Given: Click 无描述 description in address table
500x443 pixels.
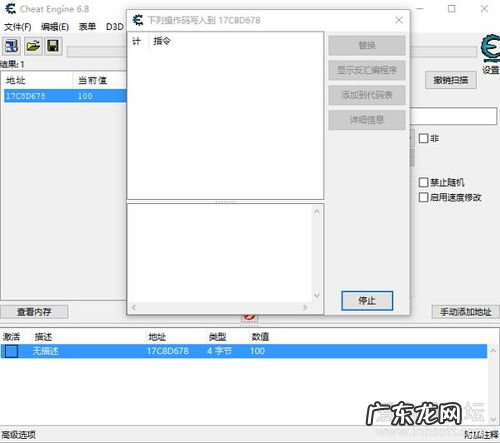Looking at the screenshot, I should coord(45,351).
